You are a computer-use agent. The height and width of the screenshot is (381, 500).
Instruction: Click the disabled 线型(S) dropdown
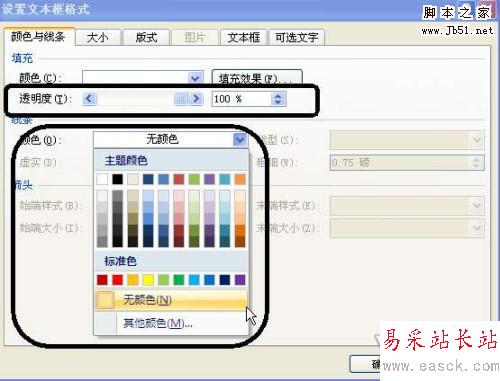407,140
